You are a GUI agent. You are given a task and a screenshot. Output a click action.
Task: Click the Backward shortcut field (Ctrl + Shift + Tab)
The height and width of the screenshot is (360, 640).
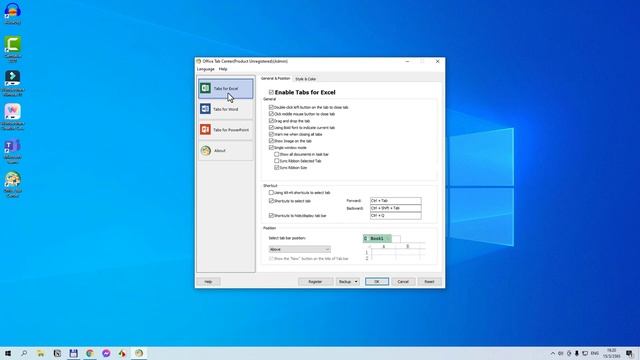[396, 208]
